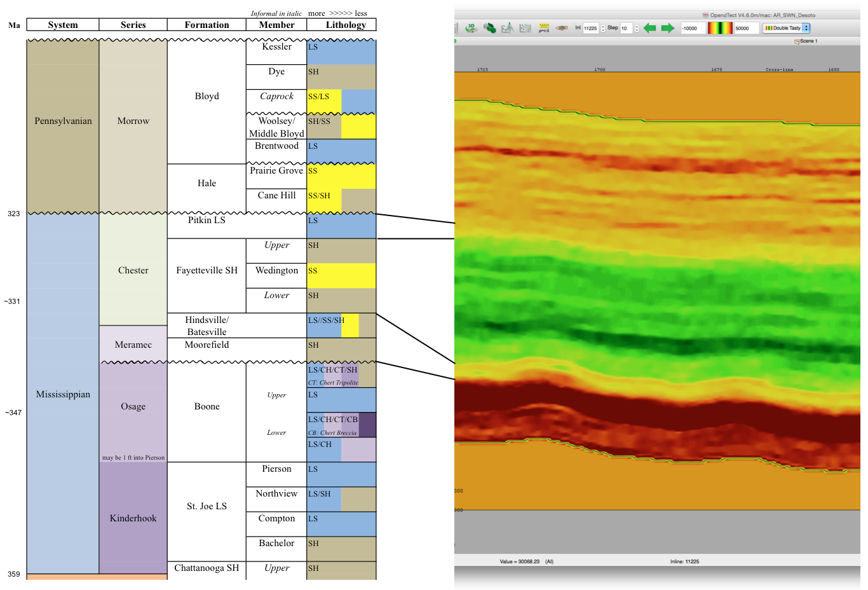
Task: Click the OpendTect window title icon
Action: point(706,15)
